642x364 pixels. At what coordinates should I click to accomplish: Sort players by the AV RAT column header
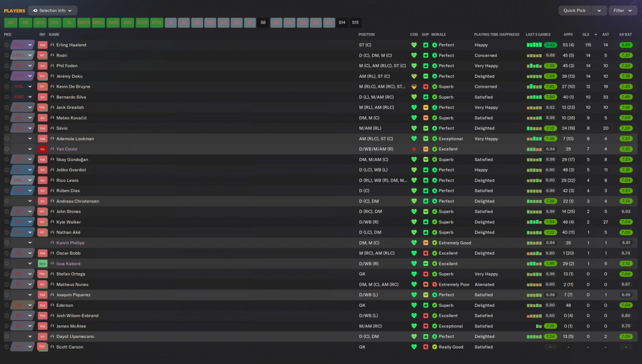pyautogui.click(x=625, y=35)
